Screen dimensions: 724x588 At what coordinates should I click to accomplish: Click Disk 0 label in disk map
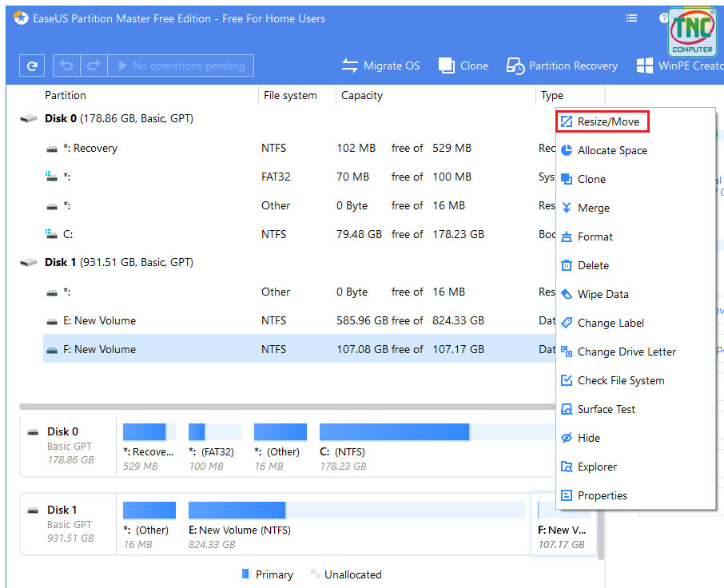click(x=62, y=431)
